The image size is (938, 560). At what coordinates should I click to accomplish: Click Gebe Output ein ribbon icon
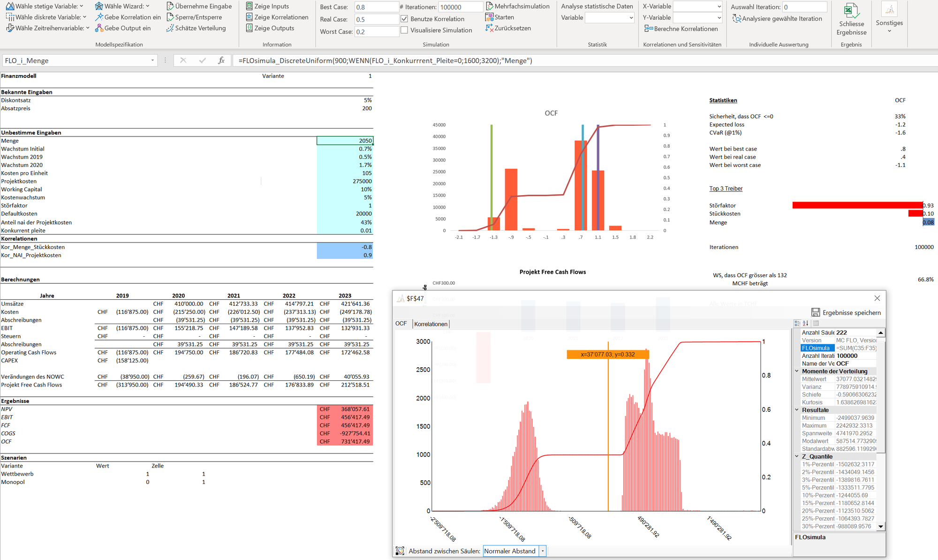99,28
